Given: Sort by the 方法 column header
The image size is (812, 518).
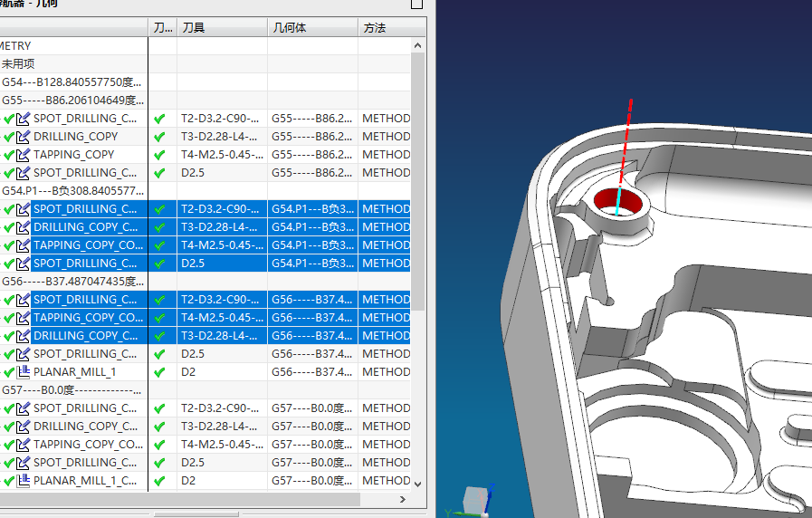Looking at the screenshot, I should (x=392, y=27).
